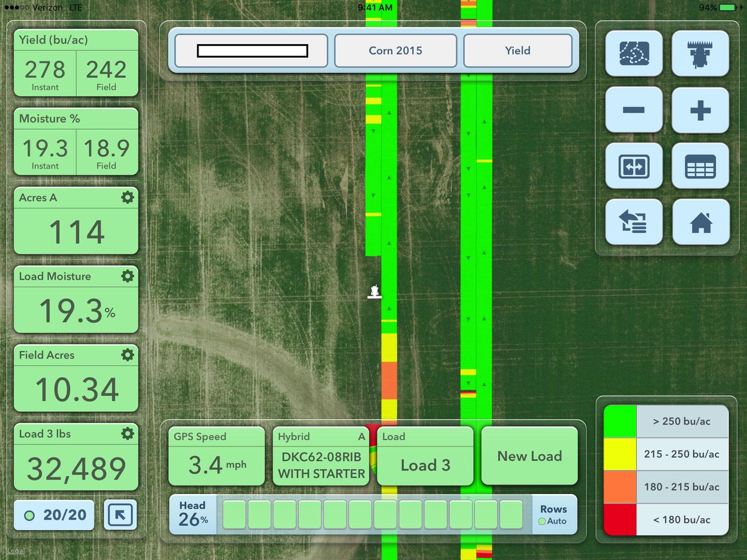Image resolution: width=747 pixels, height=560 pixels.
Task: Tap the Acres A value 114
Action: click(76, 232)
